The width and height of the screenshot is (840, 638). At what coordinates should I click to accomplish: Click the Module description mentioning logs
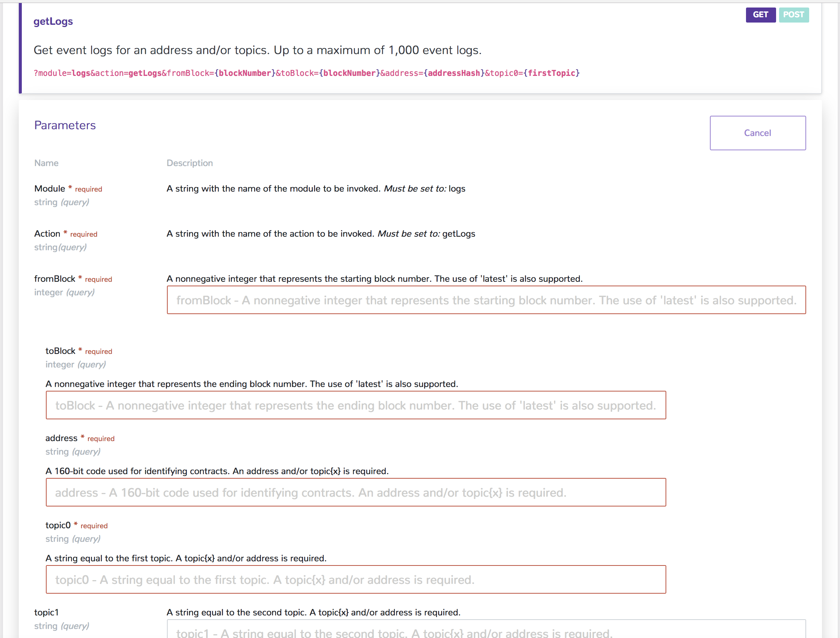point(316,189)
